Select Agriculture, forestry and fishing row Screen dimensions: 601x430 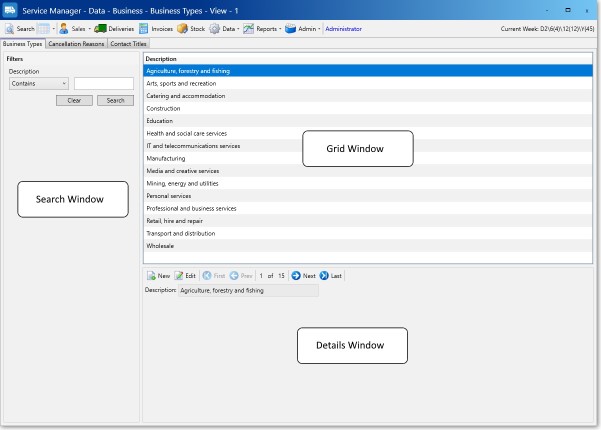click(x=368, y=71)
